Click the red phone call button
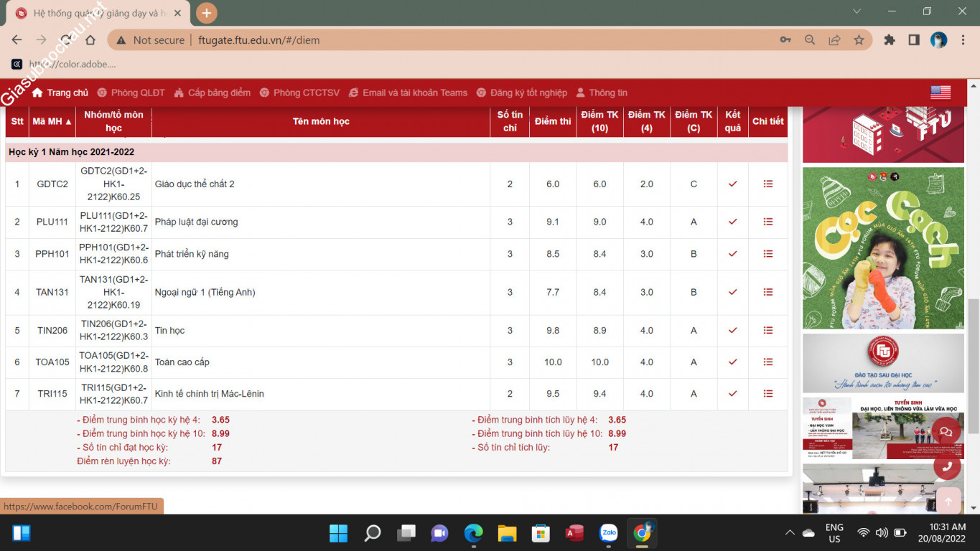The width and height of the screenshot is (980, 551). click(x=946, y=466)
